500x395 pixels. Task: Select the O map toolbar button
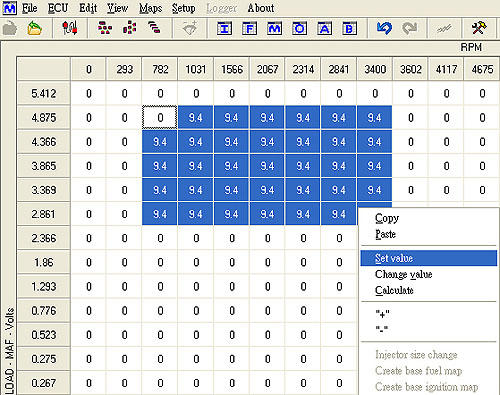(299, 29)
